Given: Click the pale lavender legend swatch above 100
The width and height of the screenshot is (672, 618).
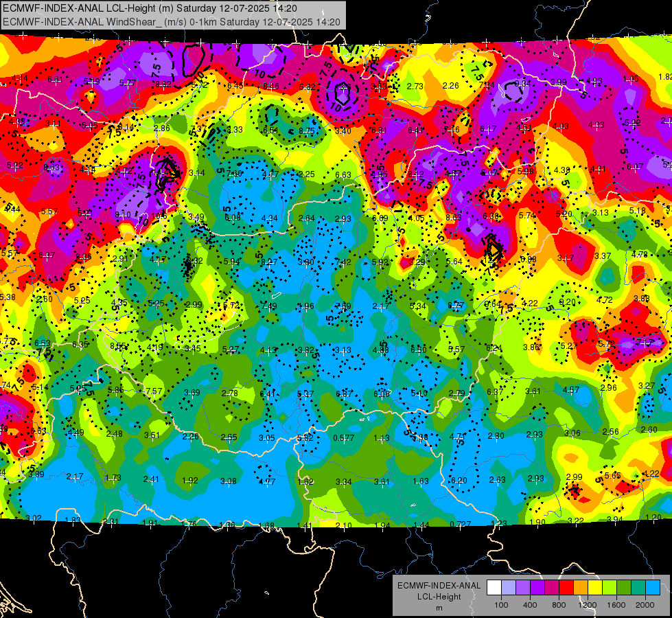Looking at the screenshot, I should (x=509, y=587).
